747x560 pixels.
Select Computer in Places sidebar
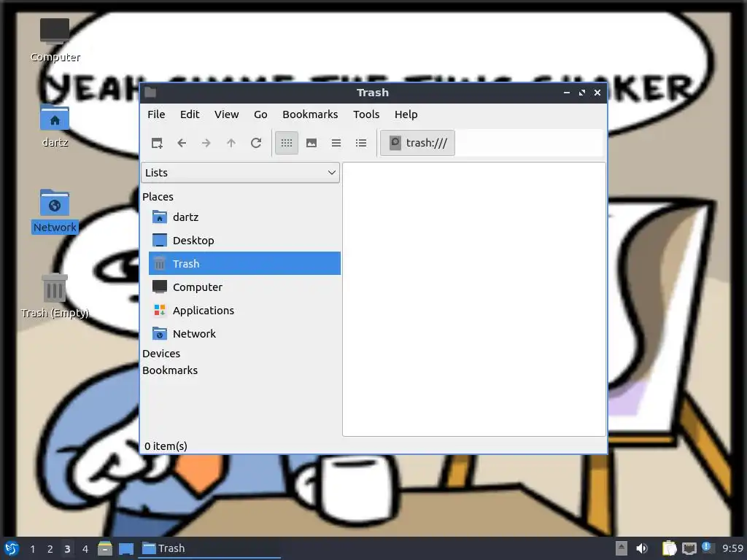(244, 287)
